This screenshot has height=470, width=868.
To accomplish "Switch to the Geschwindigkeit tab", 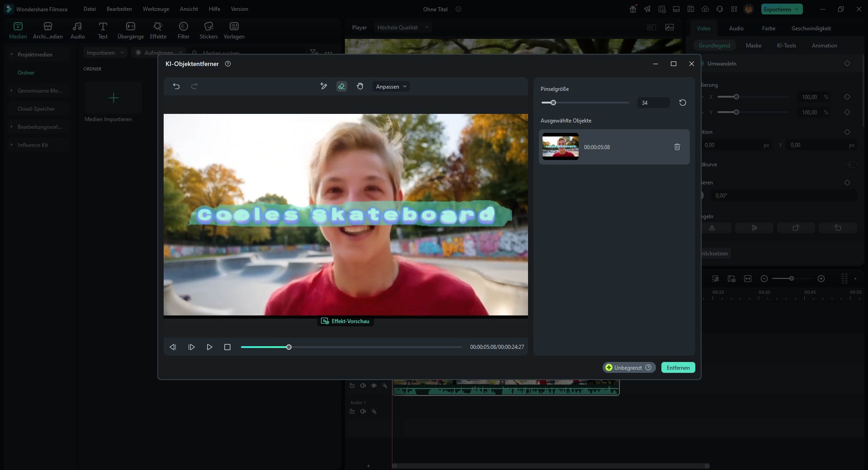I will coord(811,28).
